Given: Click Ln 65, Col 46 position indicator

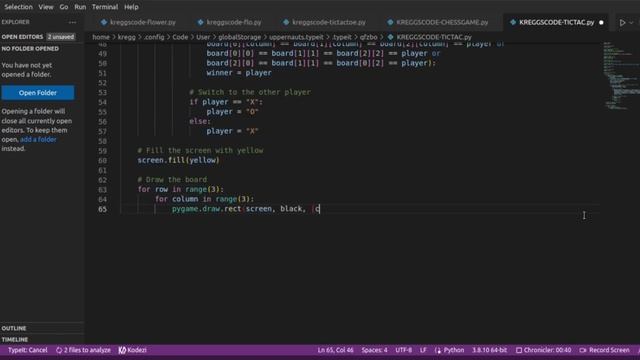Looking at the screenshot, I should point(336,350).
